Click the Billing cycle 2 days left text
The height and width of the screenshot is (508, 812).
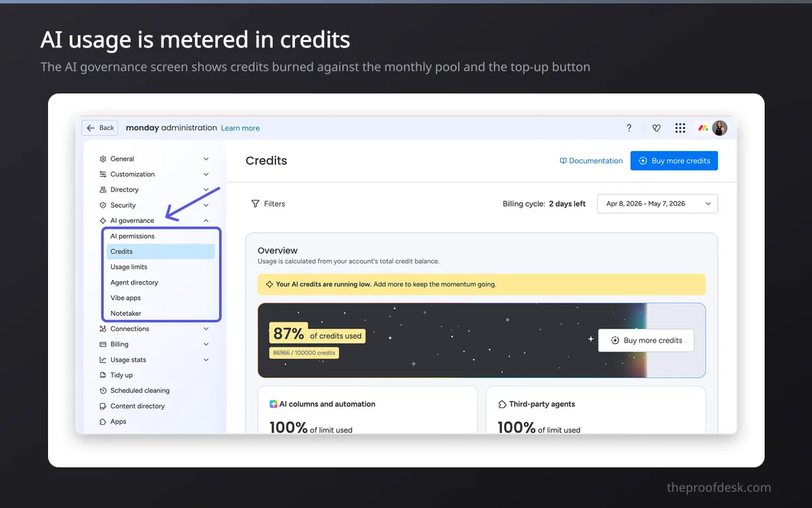(544, 204)
